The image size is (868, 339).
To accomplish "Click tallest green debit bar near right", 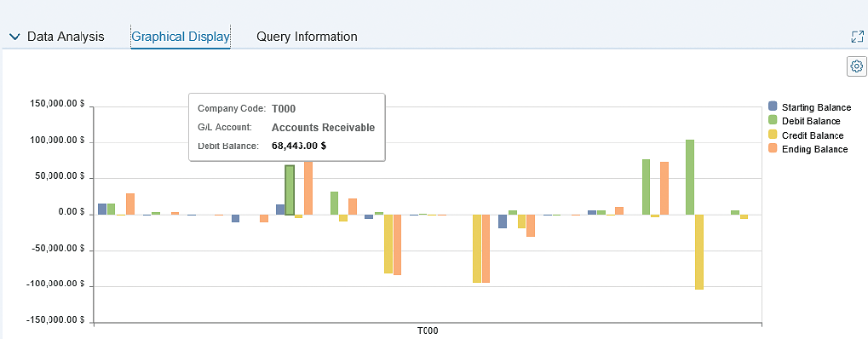I will tap(690, 177).
